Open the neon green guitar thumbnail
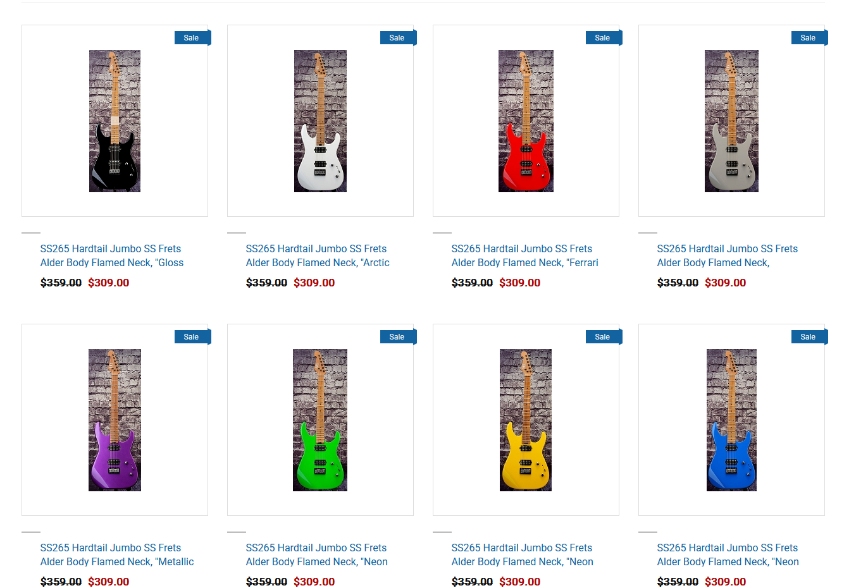 [320, 420]
